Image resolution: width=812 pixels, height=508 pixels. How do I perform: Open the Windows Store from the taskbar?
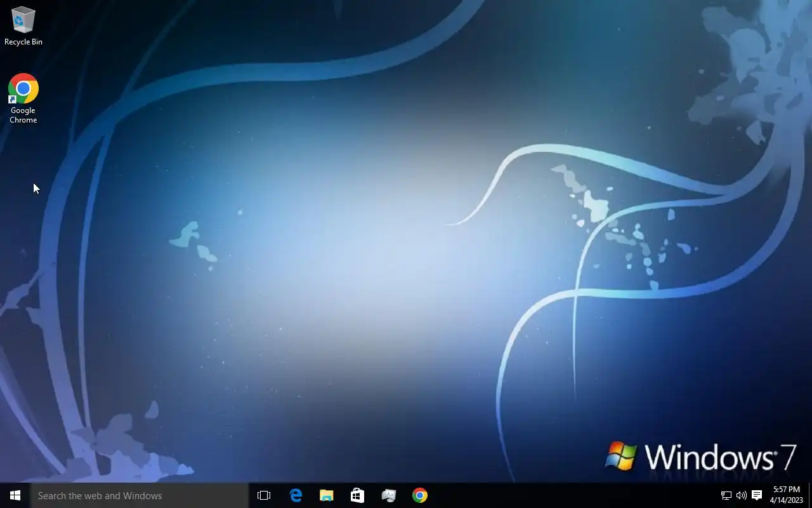pos(358,495)
